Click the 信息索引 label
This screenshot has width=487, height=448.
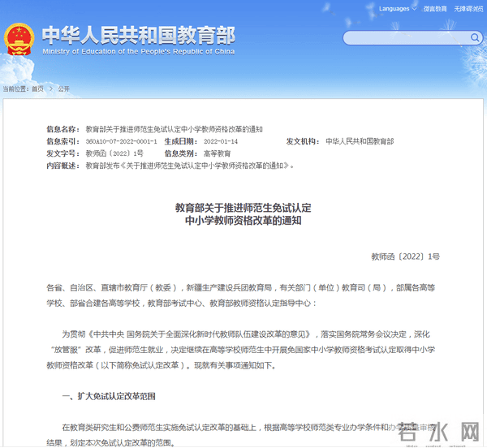click(x=63, y=141)
